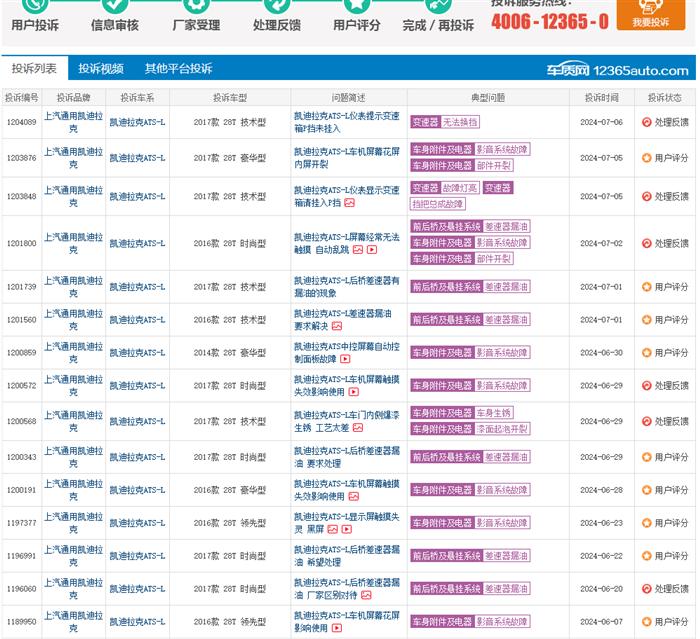Click the 投诉时间 column header
The image size is (700, 639).
coord(602,97)
